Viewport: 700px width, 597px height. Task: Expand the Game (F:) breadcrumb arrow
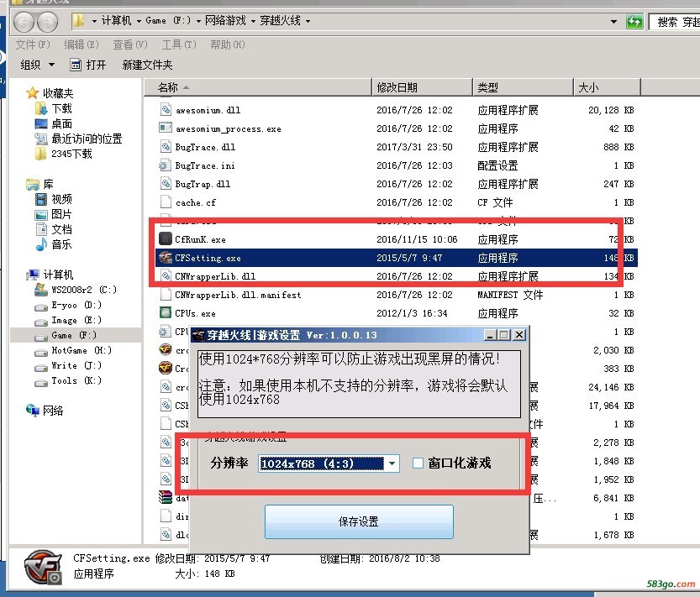pyautogui.click(x=198, y=21)
